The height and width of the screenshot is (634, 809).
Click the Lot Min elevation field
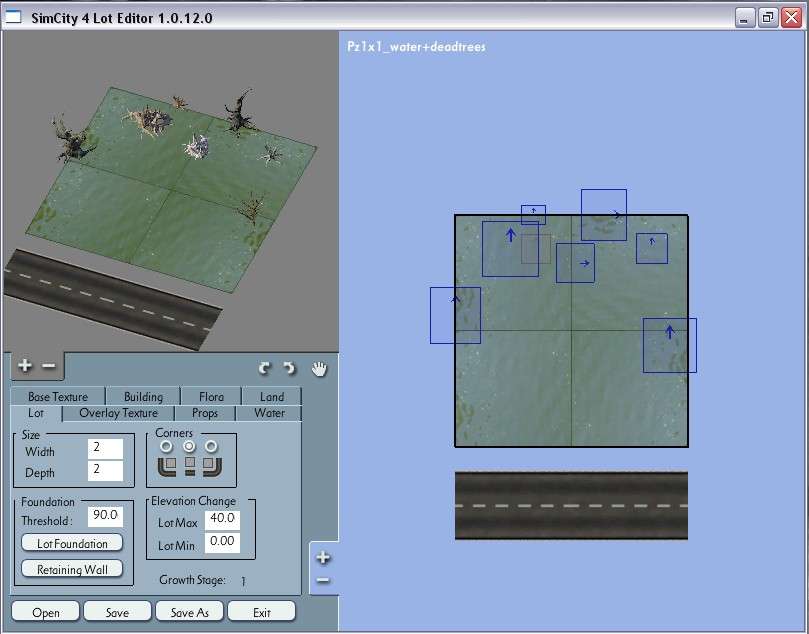point(222,543)
